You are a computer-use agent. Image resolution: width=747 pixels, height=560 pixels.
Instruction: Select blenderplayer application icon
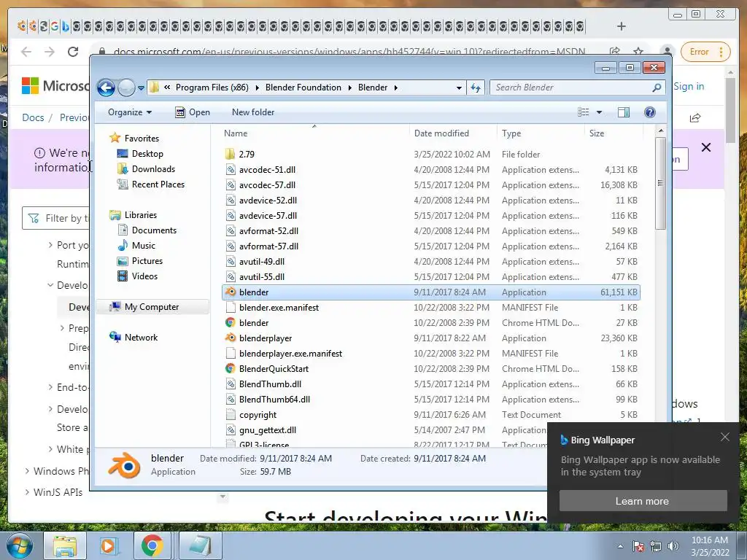pos(231,338)
